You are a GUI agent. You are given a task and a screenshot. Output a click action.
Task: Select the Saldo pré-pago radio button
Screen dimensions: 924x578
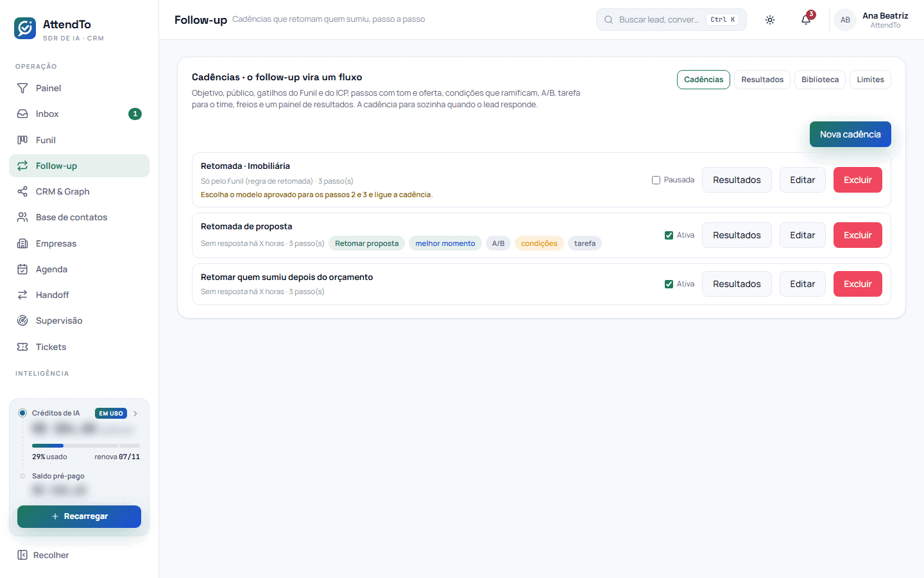pos(22,476)
